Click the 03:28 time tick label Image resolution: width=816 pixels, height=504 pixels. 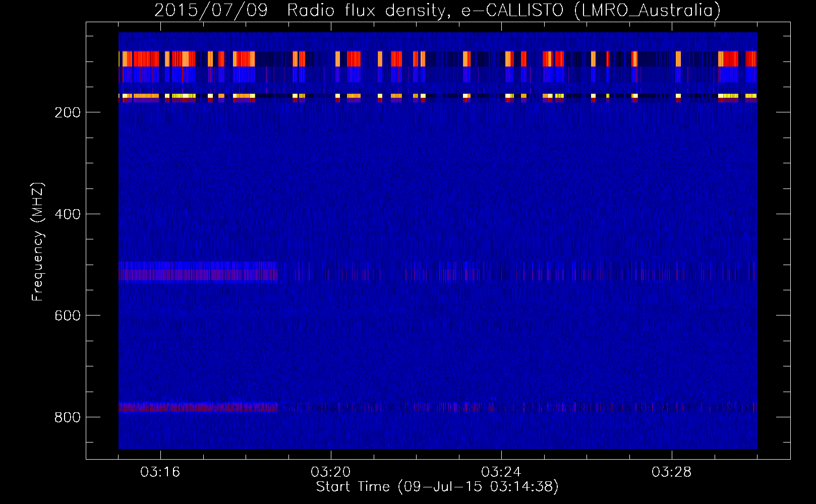[671, 472]
